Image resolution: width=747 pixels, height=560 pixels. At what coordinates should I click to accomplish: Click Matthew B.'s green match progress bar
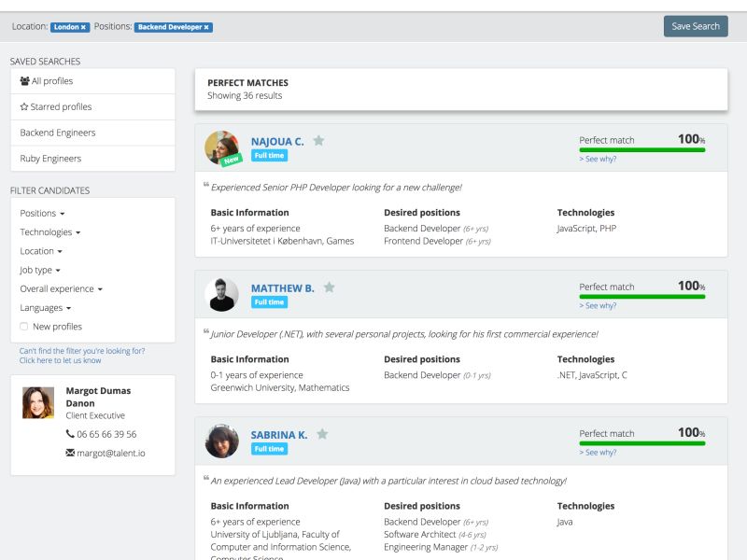click(x=642, y=297)
